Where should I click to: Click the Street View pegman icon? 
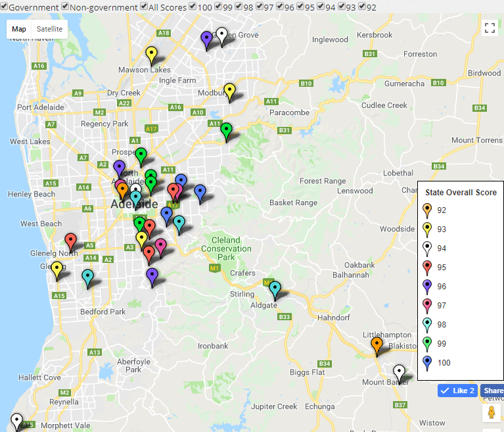pos(490,413)
